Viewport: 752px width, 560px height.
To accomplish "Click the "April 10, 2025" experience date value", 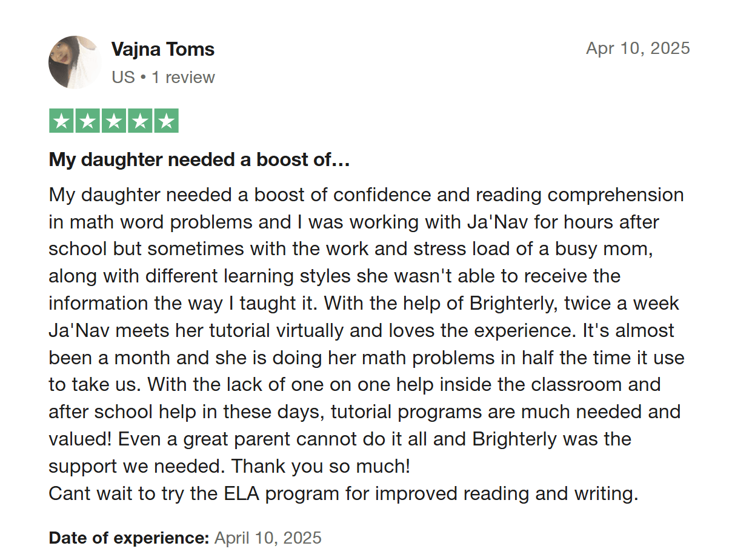I will coord(268,538).
